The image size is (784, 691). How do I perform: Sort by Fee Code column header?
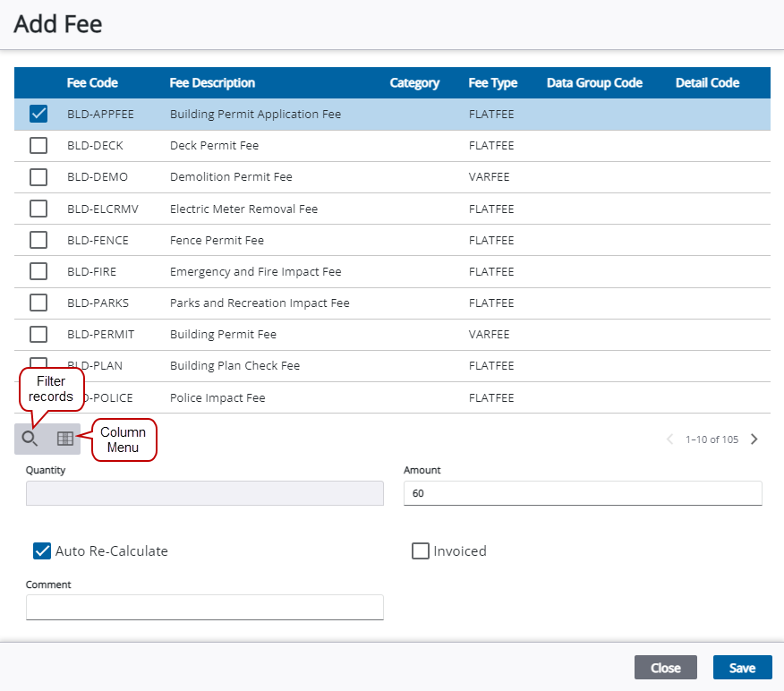click(x=92, y=82)
